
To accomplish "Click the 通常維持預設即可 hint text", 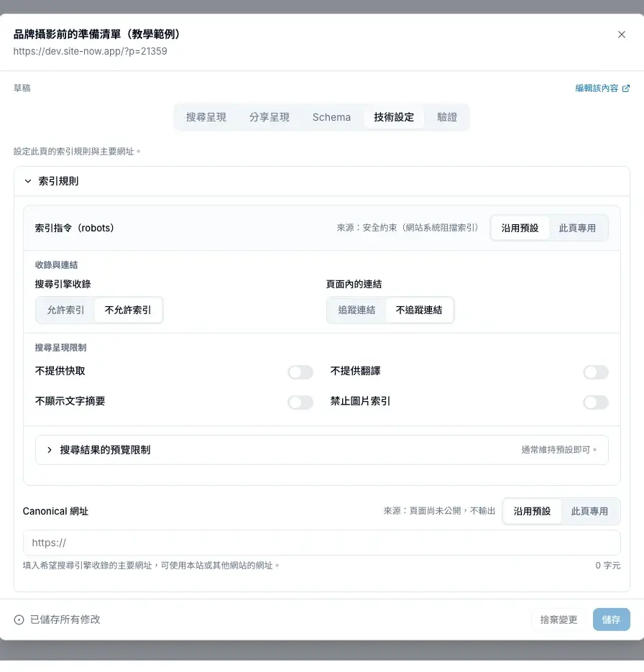I will click(x=558, y=450).
